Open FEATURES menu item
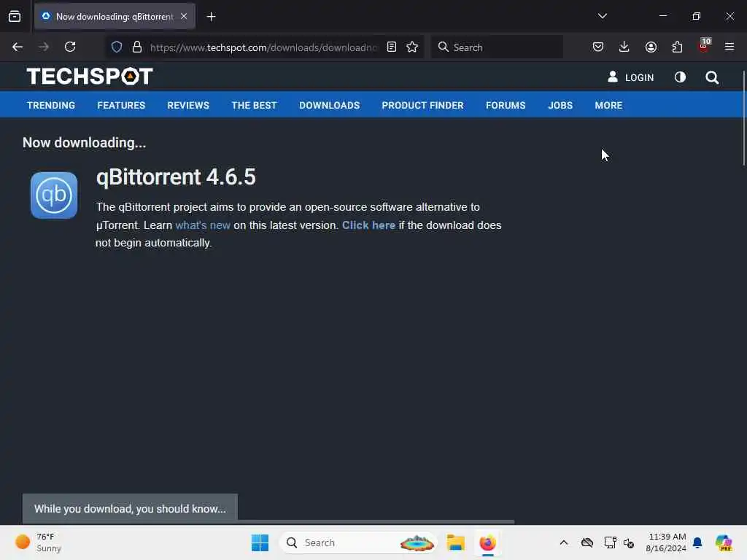Screen dimensions: 747x560 point(121,105)
